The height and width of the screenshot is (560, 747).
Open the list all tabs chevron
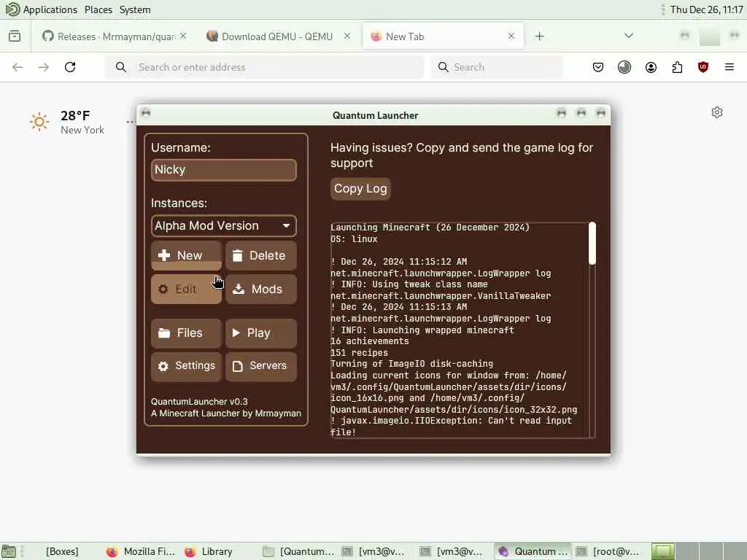(629, 36)
